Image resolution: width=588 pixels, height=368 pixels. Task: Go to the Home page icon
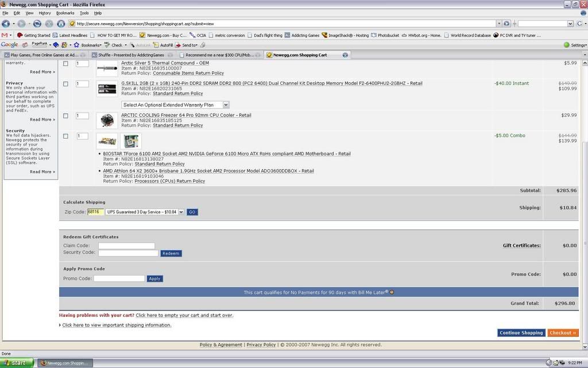coord(61,24)
